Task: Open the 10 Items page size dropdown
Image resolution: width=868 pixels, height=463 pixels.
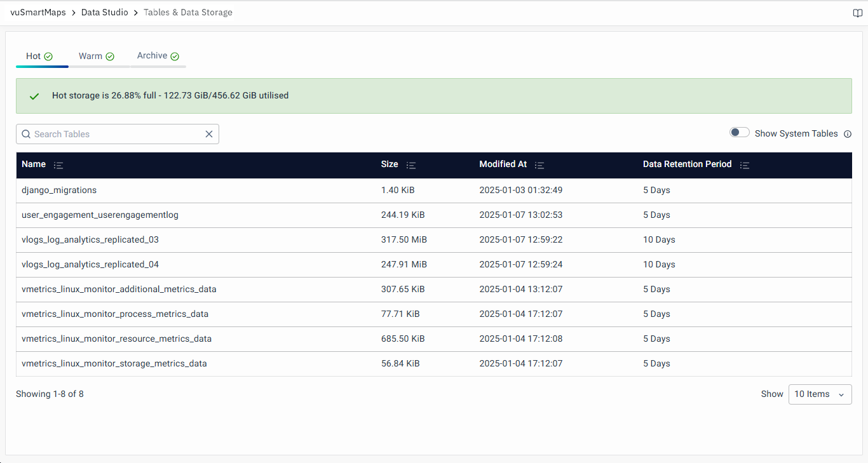Action: tap(820, 394)
